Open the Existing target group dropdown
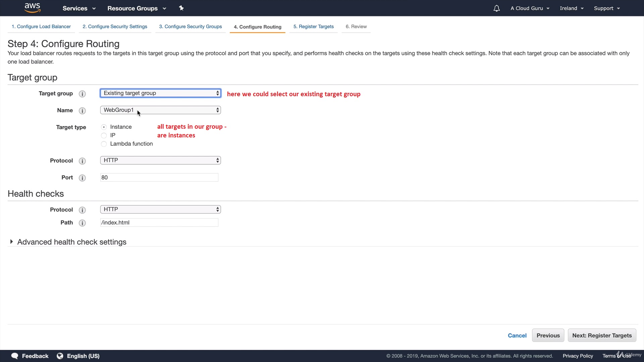The height and width of the screenshot is (362, 644). point(160,93)
